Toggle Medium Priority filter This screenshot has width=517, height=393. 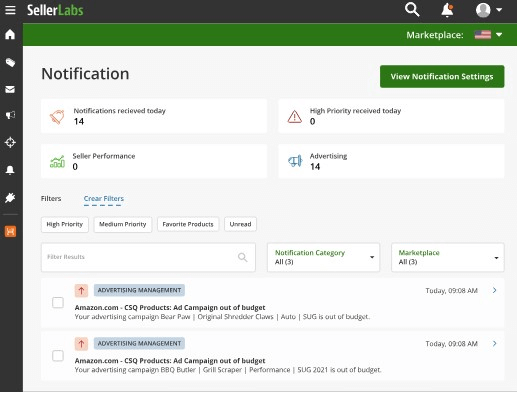click(x=123, y=224)
